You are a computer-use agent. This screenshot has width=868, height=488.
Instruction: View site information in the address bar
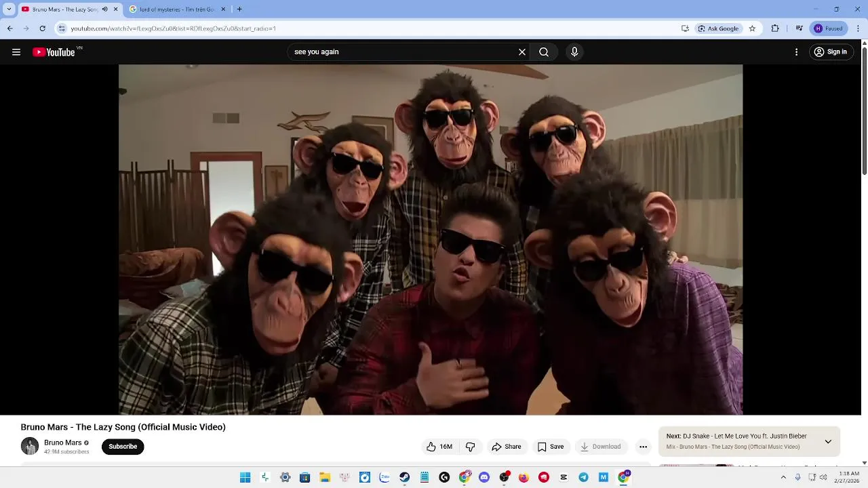(62, 28)
